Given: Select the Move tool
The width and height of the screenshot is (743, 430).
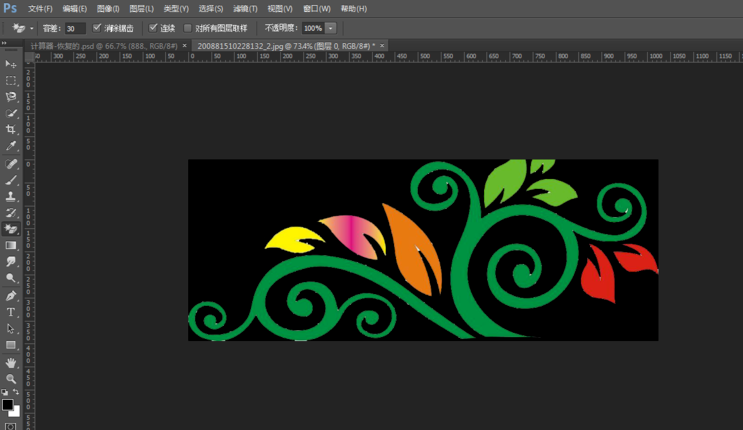Looking at the screenshot, I should [x=10, y=64].
